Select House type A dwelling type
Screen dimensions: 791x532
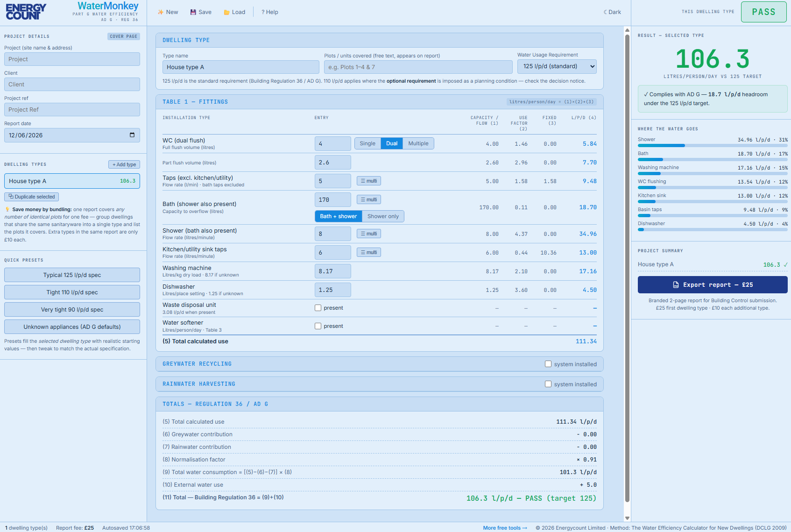(72, 181)
